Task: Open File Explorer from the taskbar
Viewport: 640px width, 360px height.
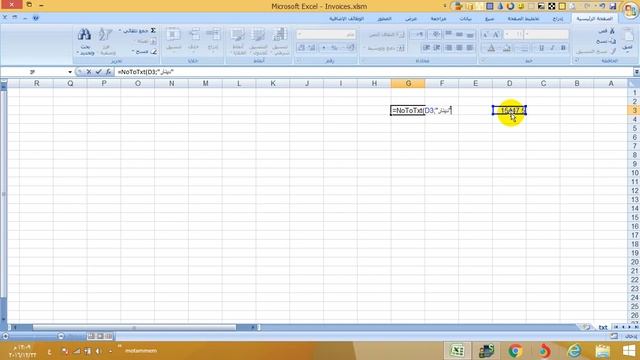Action: (x=602, y=351)
